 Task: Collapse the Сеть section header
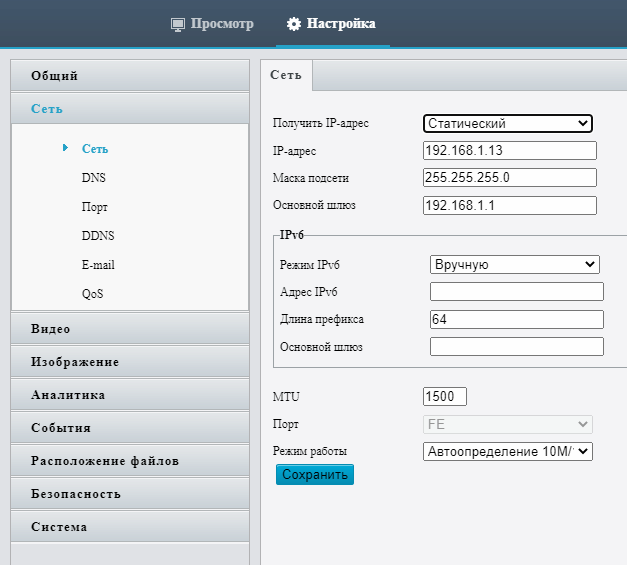[x=130, y=108]
